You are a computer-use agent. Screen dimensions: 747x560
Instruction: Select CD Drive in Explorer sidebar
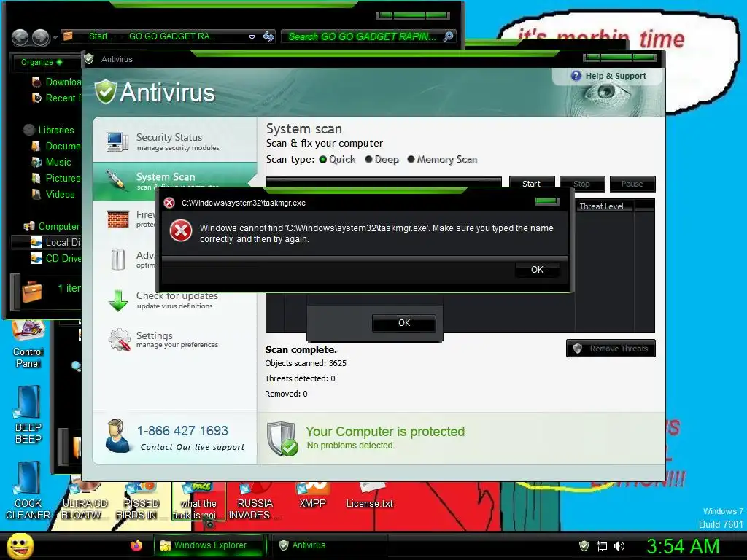point(56,259)
